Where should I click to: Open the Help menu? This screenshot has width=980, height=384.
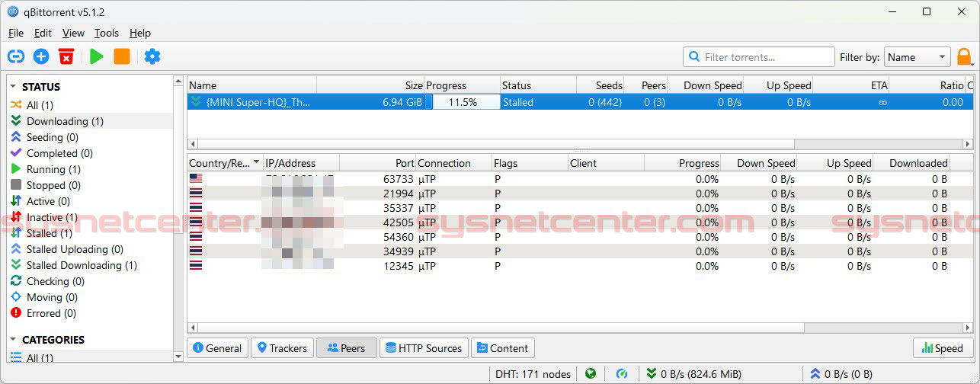click(140, 33)
